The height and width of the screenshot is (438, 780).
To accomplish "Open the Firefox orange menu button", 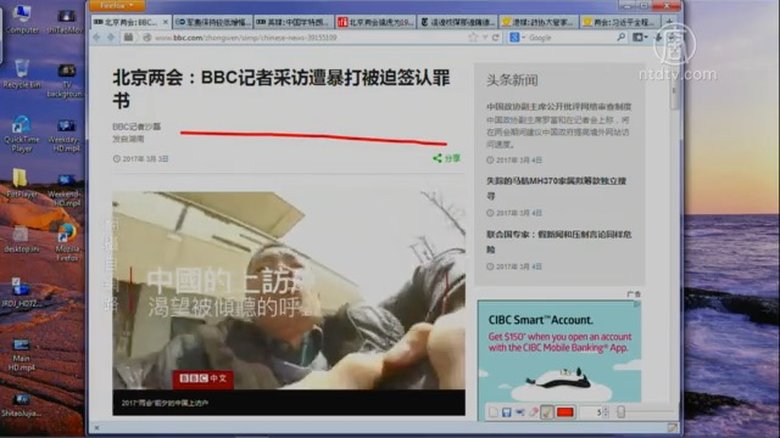I will [109, 6].
